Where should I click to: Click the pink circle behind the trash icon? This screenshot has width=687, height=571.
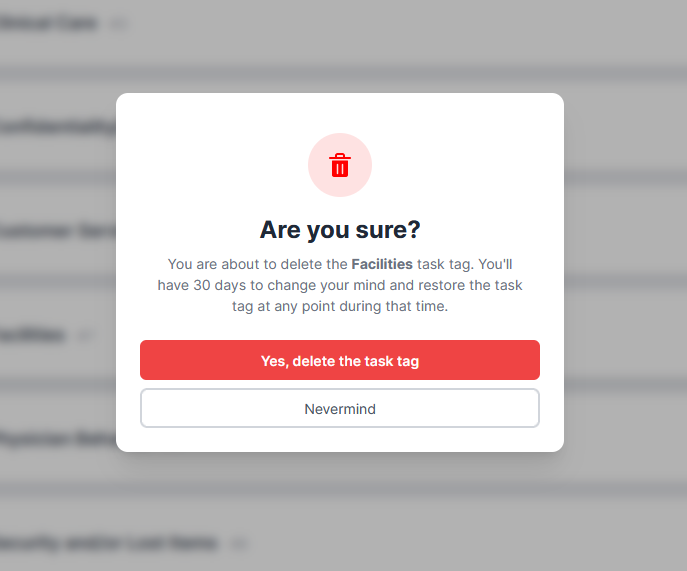pos(322,150)
